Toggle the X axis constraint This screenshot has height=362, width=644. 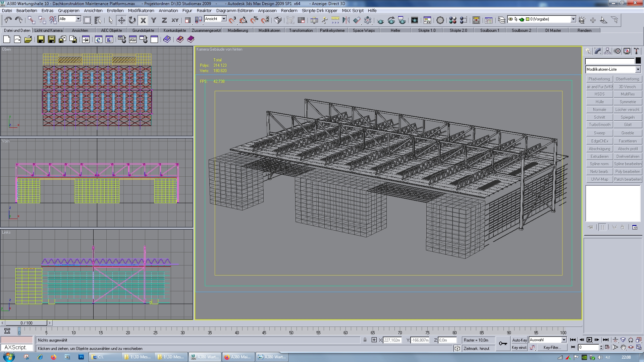[143, 20]
